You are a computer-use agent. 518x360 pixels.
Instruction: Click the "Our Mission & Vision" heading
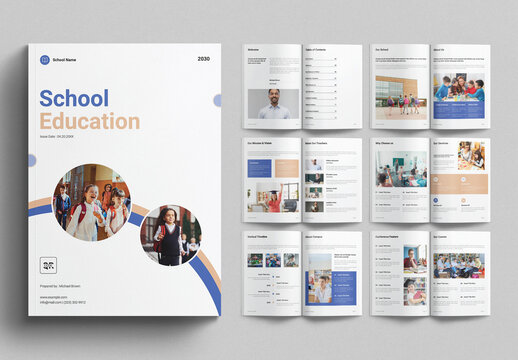pyautogui.click(x=260, y=143)
